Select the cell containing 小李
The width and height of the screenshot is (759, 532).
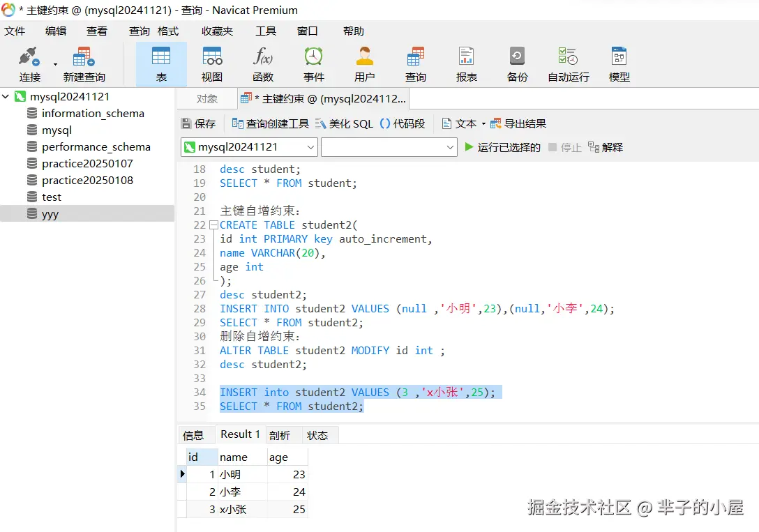click(242, 492)
